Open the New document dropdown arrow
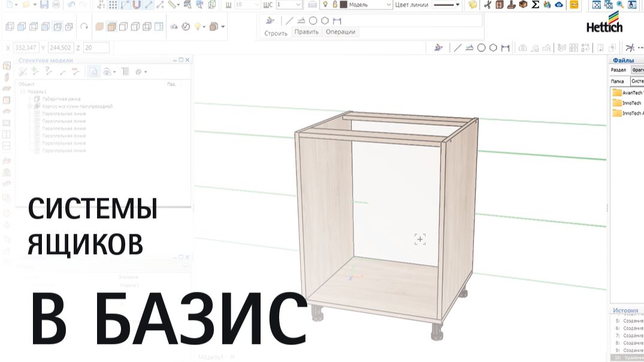The width and height of the screenshot is (644, 362). (16, 5)
